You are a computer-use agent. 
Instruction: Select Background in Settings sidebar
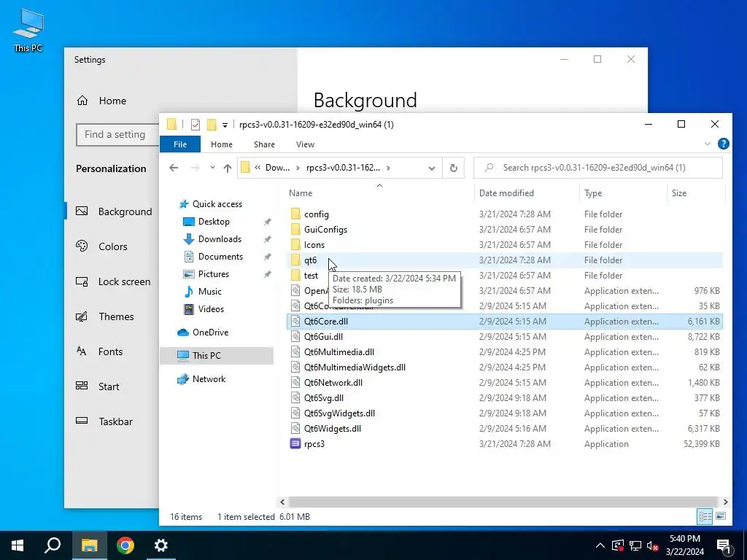113,211
